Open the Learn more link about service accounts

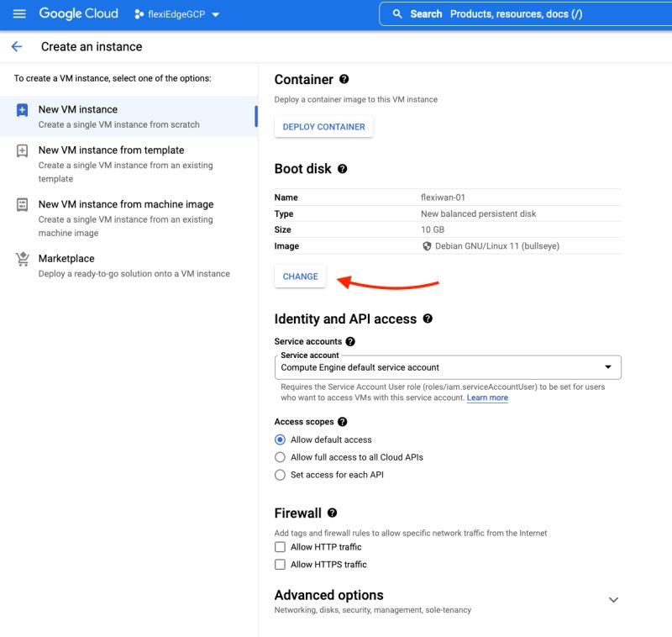(488, 397)
